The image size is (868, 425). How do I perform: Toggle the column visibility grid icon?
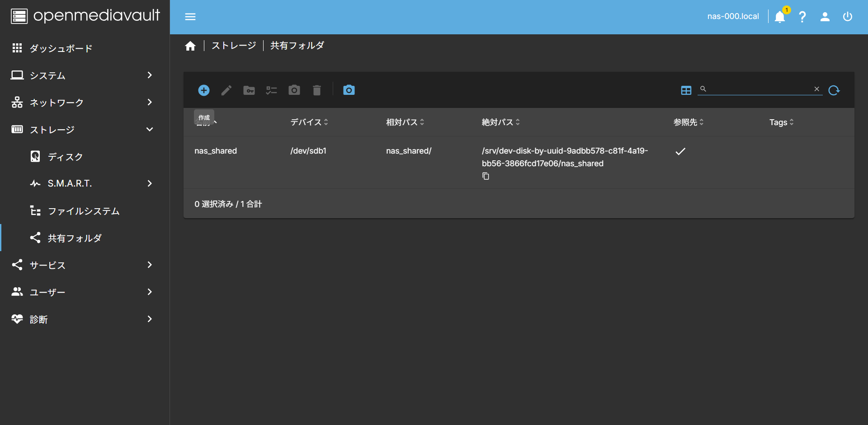click(686, 90)
